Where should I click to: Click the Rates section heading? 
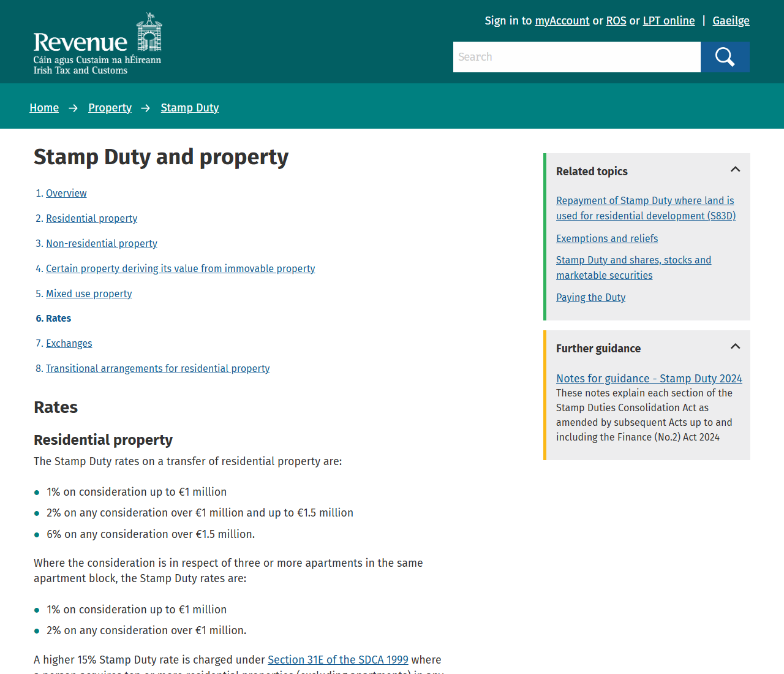(56, 407)
